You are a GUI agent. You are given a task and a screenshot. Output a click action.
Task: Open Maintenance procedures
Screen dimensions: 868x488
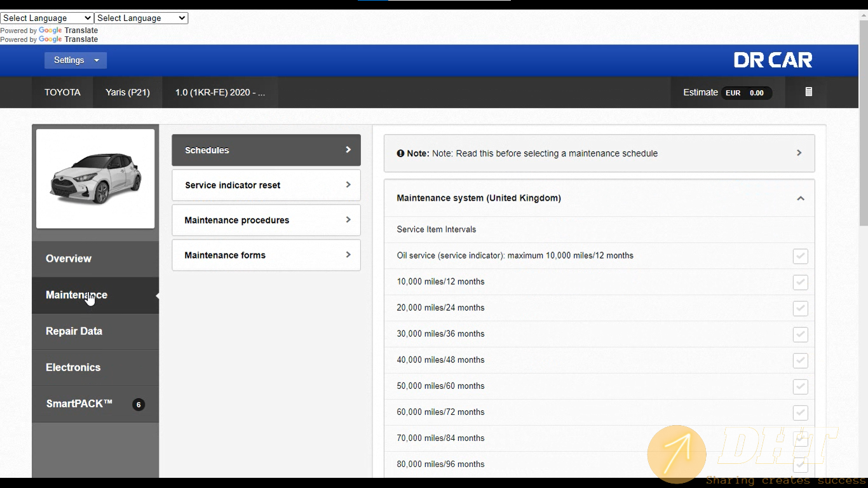(x=266, y=220)
